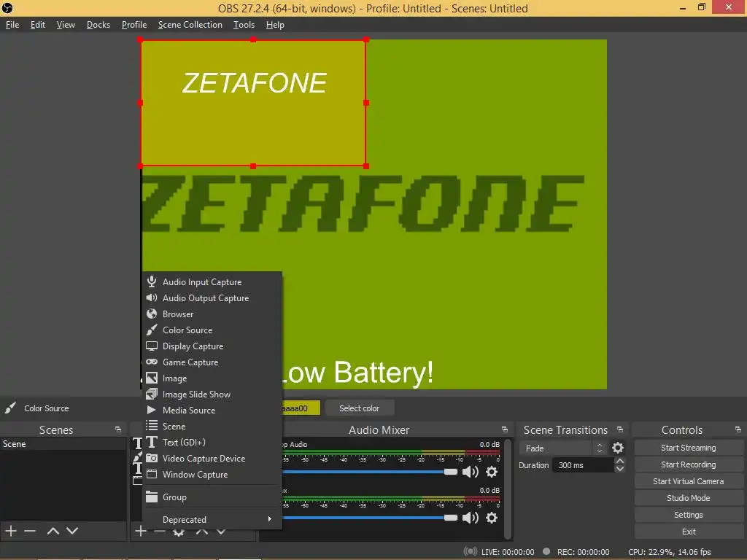The height and width of the screenshot is (560, 747).
Task: Decrease transition Duration with the down arrow
Action: (619, 469)
